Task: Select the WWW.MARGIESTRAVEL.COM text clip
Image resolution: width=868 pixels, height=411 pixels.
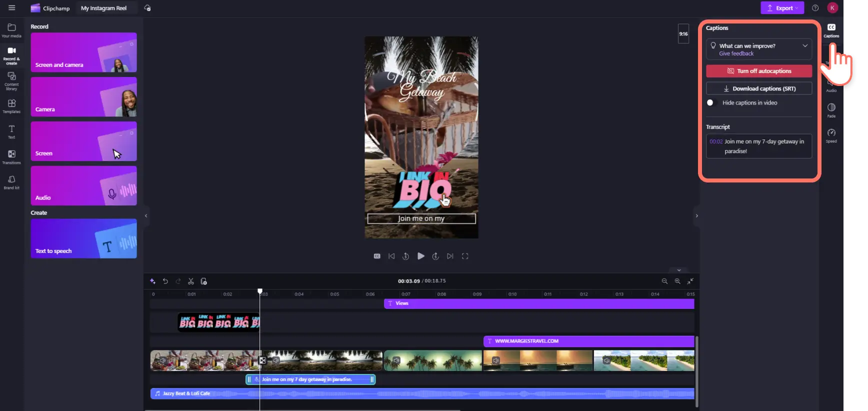Action: click(x=589, y=341)
